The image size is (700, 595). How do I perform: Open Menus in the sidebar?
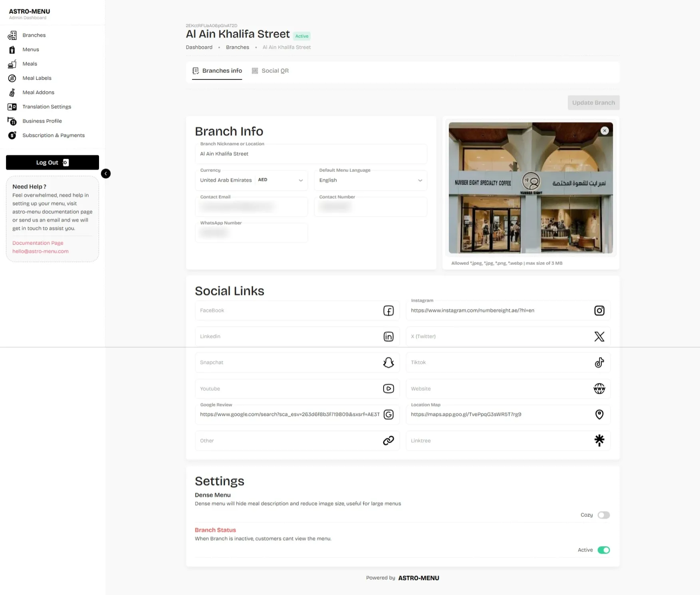coord(31,49)
